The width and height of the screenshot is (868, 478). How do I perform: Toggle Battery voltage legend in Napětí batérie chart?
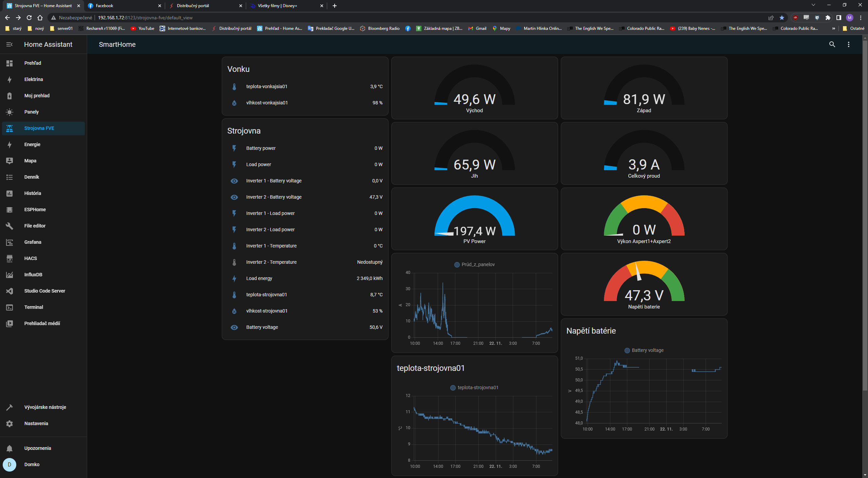[644, 350]
